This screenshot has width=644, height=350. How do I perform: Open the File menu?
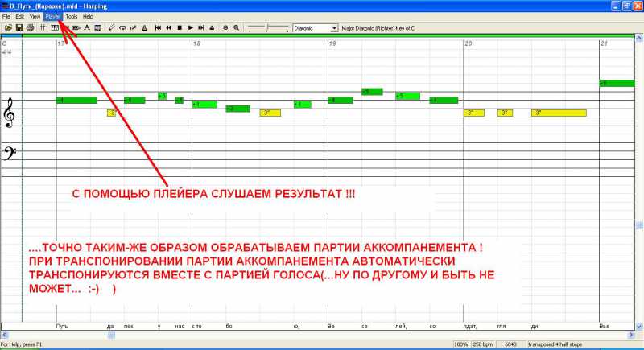[x=6, y=17]
